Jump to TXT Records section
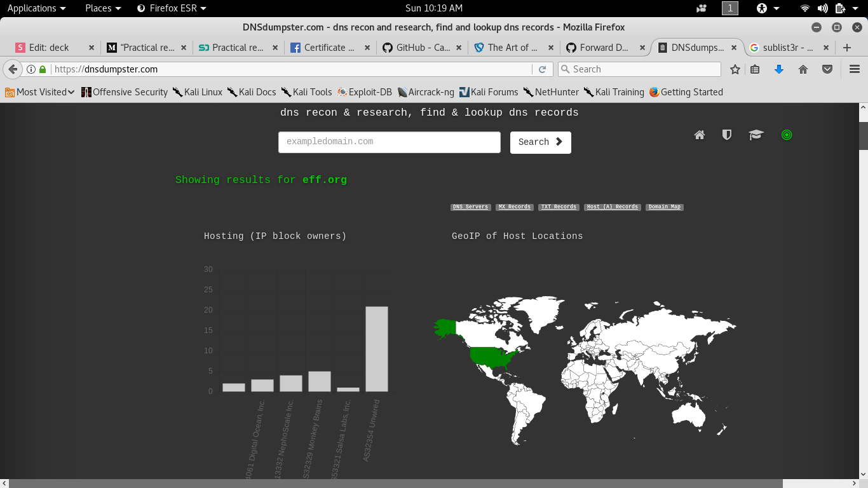Image resolution: width=868 pixels, height=488 pixels. (559, 207)
